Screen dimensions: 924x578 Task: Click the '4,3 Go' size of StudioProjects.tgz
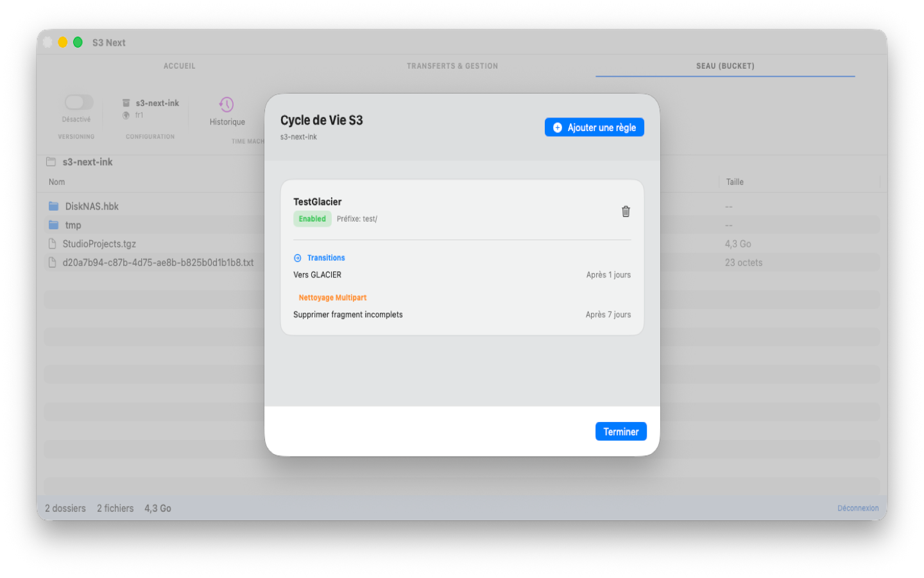coord(738,244)
